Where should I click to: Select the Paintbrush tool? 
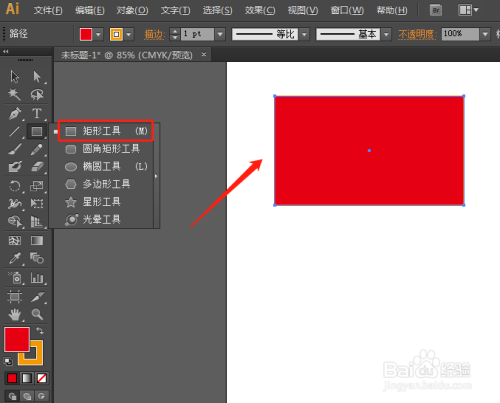tap(14, 149)
